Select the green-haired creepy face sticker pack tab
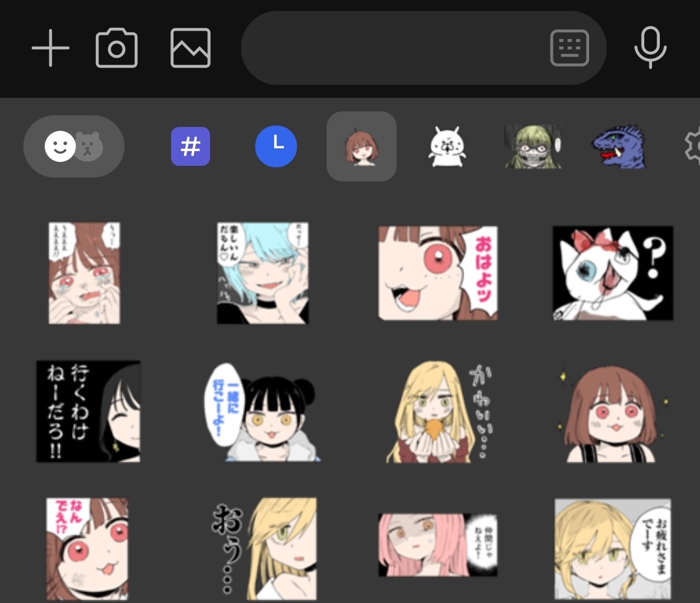Viewport: 700px width, 603px height. [x=533, y=146]
